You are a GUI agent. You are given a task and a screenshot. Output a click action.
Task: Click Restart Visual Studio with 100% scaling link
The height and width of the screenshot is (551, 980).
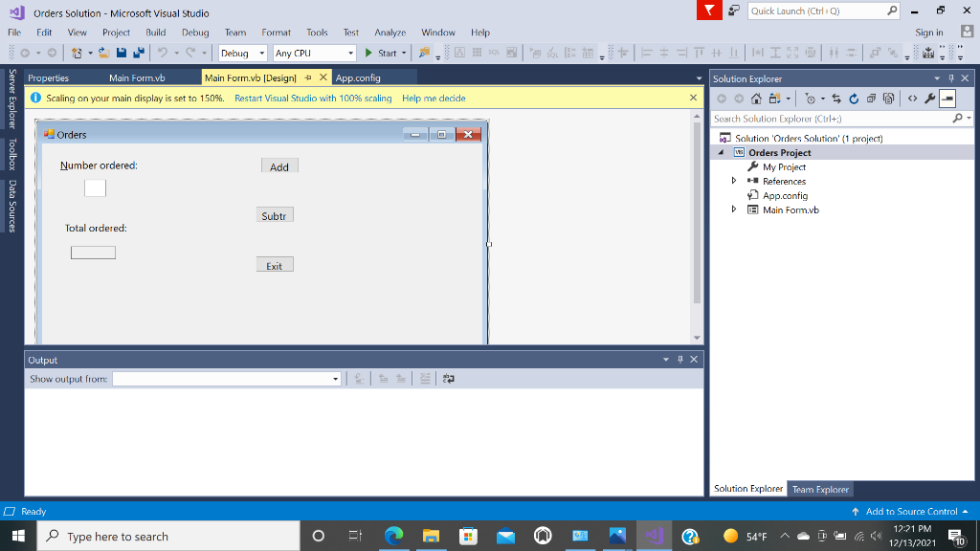(x=313, y=99)
